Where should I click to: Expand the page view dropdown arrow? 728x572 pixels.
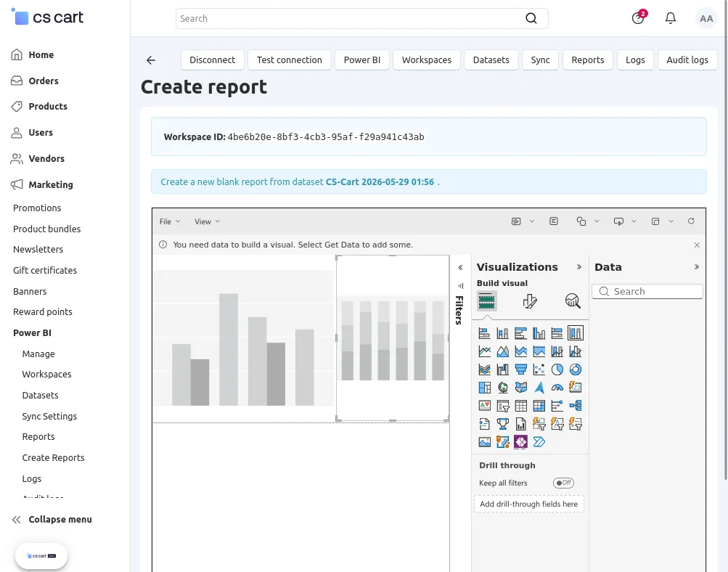pyautogui.click(x=671, y=221)
